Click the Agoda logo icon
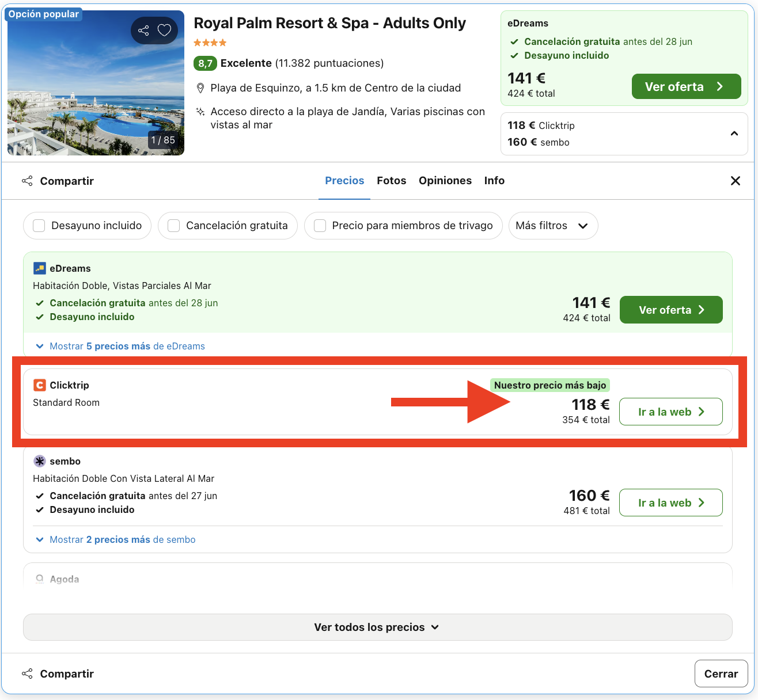The height and width of the screenshot is (700, 758). click(x=40, y=579)
